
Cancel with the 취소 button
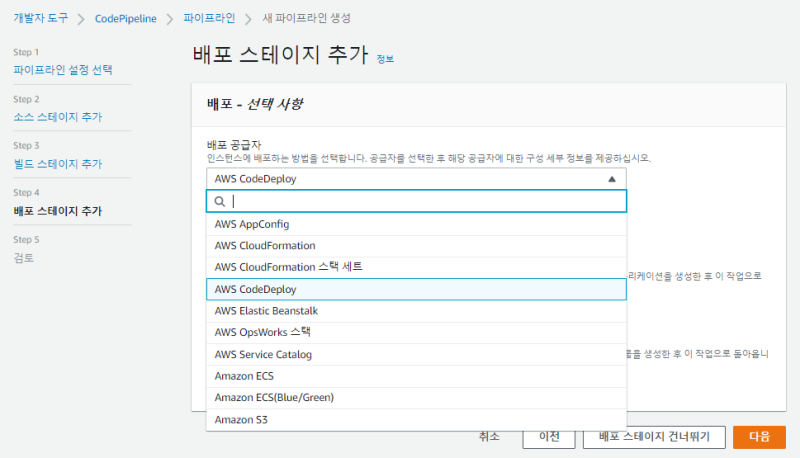[x=489, y=437]
